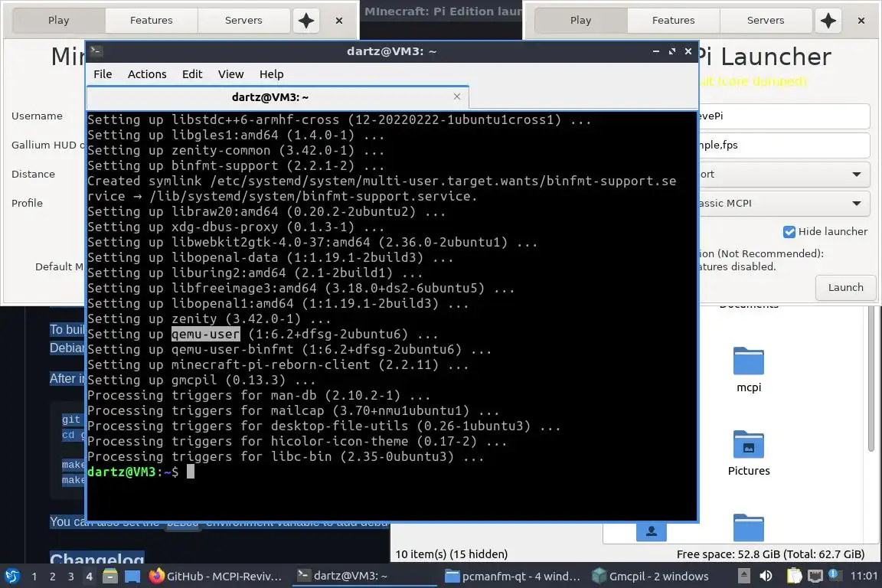
Task: Click the 'Setting up minecraft-pi-reborn-client' line
Action: (278, 364)
